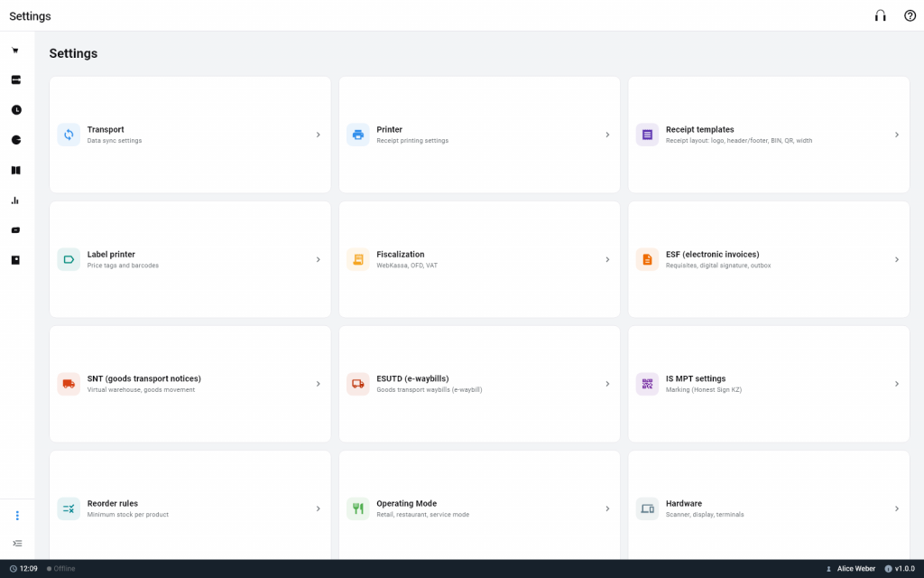924x578 pixels.
Task: Open the shopping cart sidebar icon
Action: click(16, 51)
